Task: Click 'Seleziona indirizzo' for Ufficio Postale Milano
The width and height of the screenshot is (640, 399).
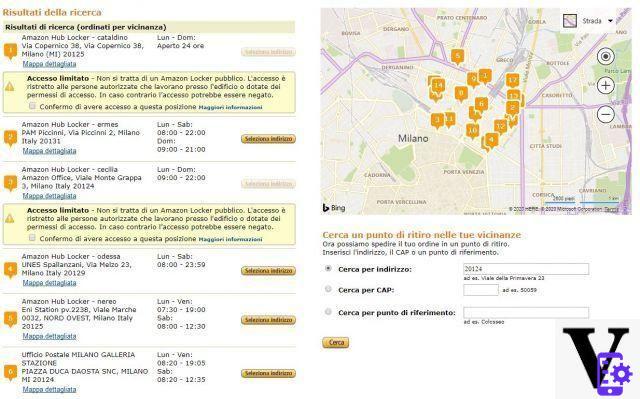Action: 268,373
